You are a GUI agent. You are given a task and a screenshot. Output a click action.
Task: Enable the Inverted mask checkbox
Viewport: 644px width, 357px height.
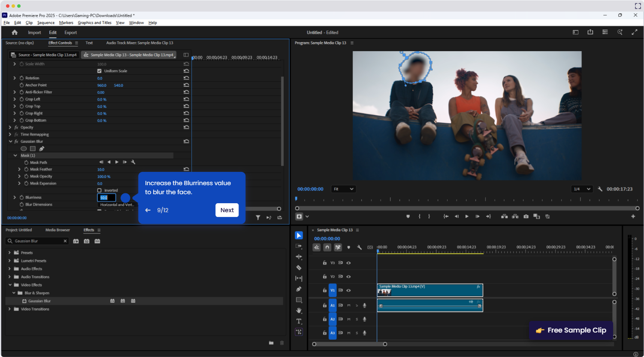pyautogui.click(x=100, y=190)
